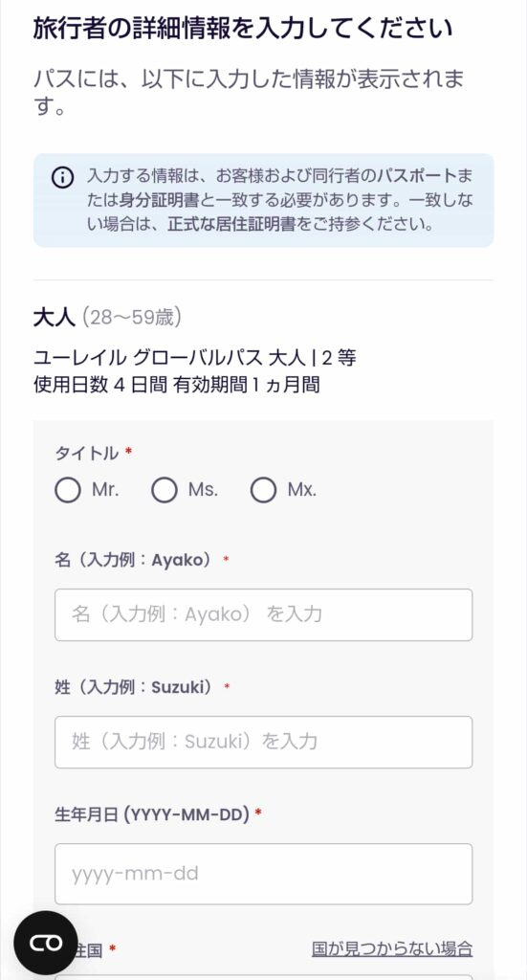Select the yyyy-mm-dd birth date field
Viewport: 527px width, 980px height.
(x=264, y=874)
